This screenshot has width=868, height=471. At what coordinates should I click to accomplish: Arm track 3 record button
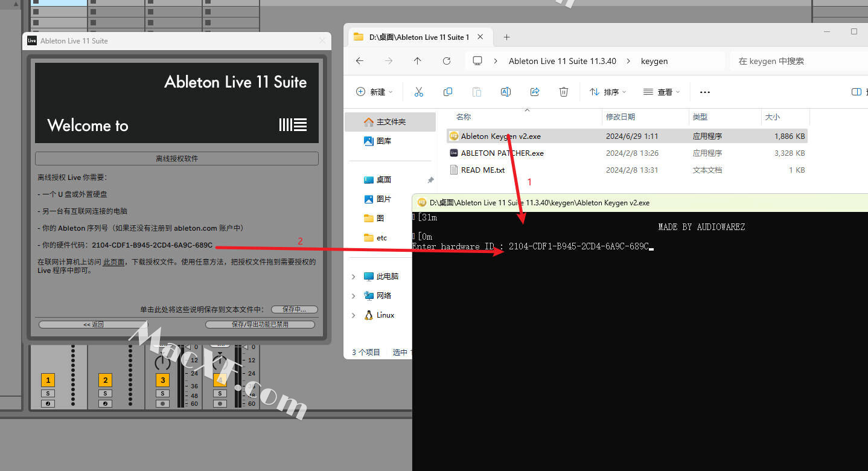coord(162,403)
